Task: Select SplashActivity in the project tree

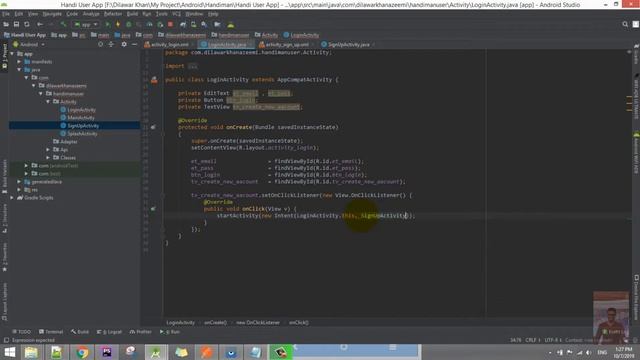Action: [82, 133]
